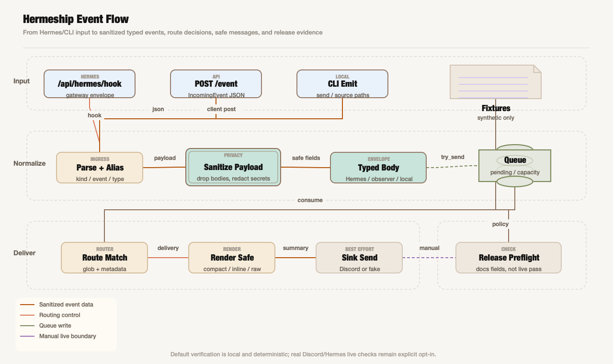Image resolution: width=613 pixels, height=364 pixels.
Task: Select the Typed Body envelope box
Action: click(378, 168)
